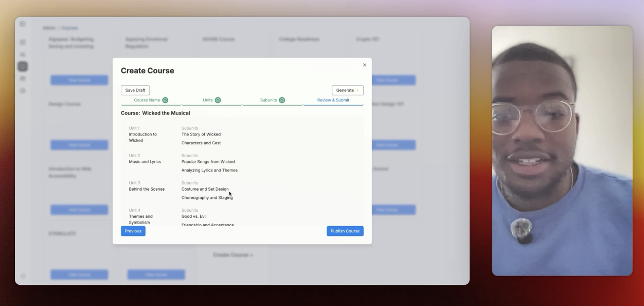Go back with the Previous button
Screen dimensions: 644x306
133,231
